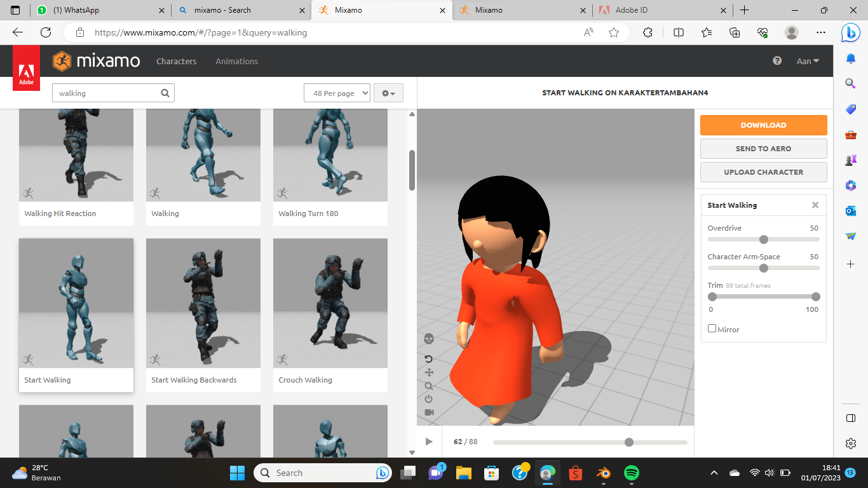Open the 48 Per page dropdown
Image resolution: width=868 pixels, height=488 pixels.
point(337,93)
